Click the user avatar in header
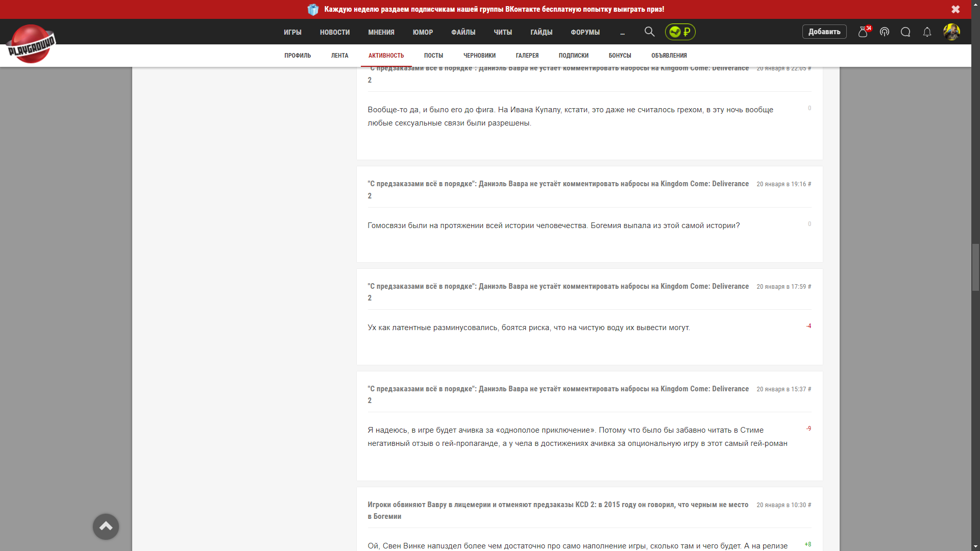 coord(951,32)
